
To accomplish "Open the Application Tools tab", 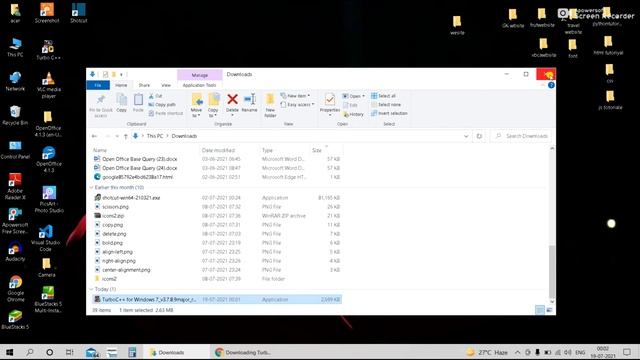I will (x=199, y=85).
